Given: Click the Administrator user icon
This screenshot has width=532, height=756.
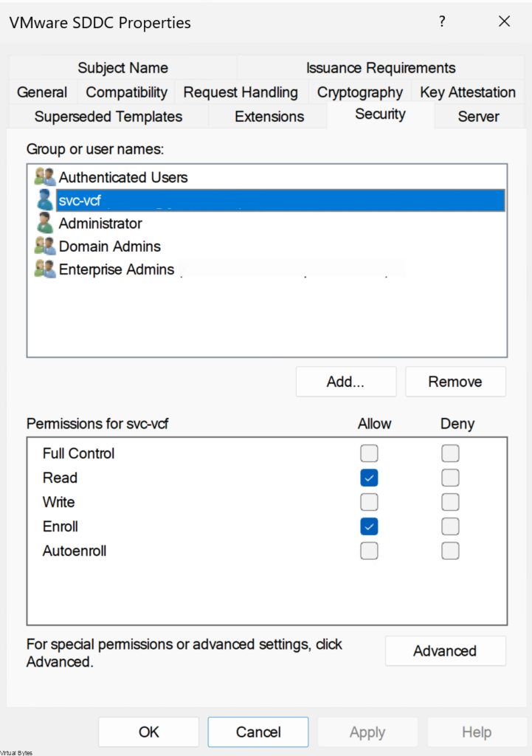Looking at the screenshot, I should (44, 223).
